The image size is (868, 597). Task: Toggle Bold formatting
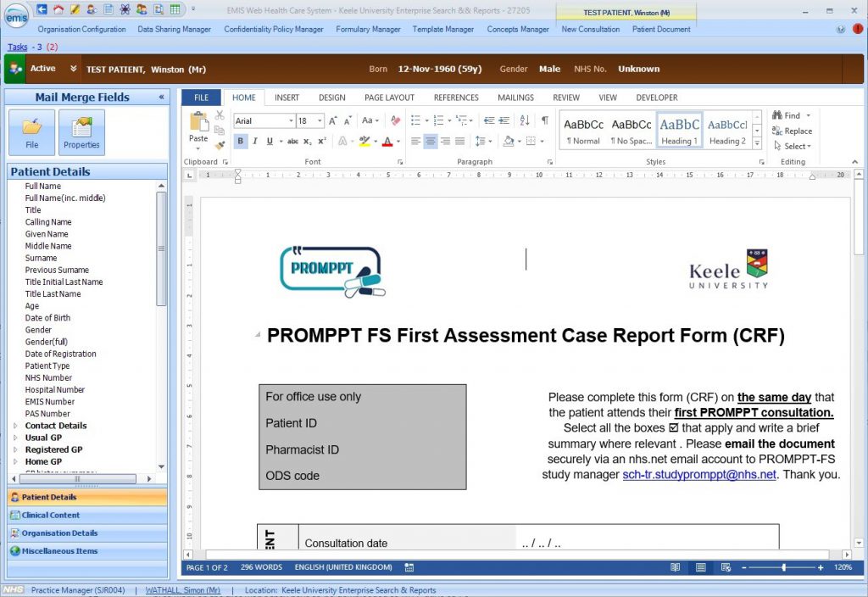pos(240,142)
